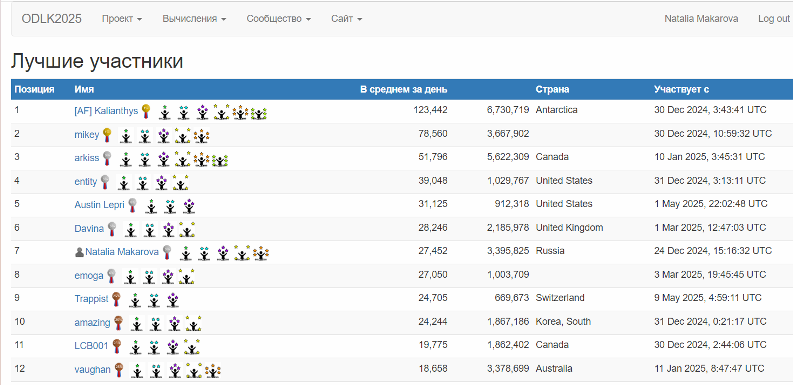Screen dimensions: 793x385
Task: Click the Страна column header
Action: 552,90
